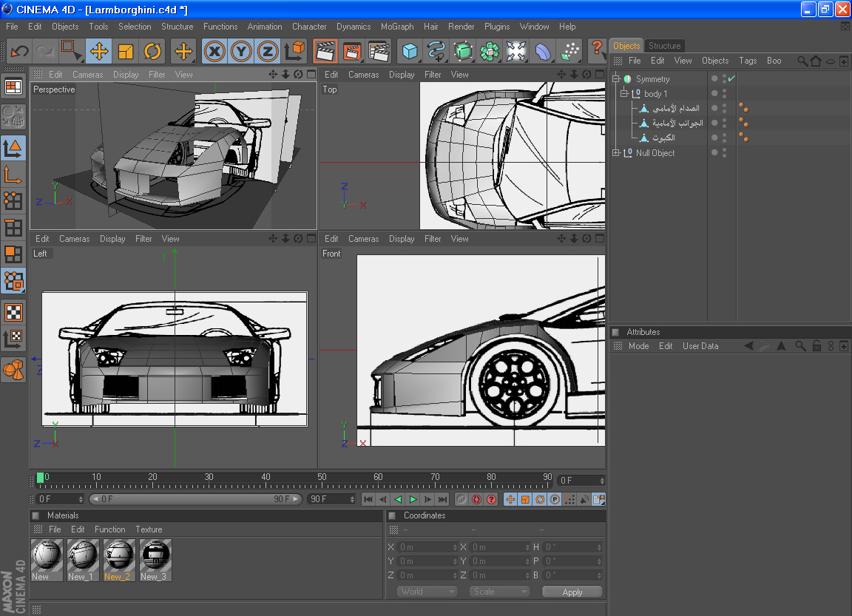Activate the Scale tool in the top toolbar
852x616 pixels.
[126, 52]
